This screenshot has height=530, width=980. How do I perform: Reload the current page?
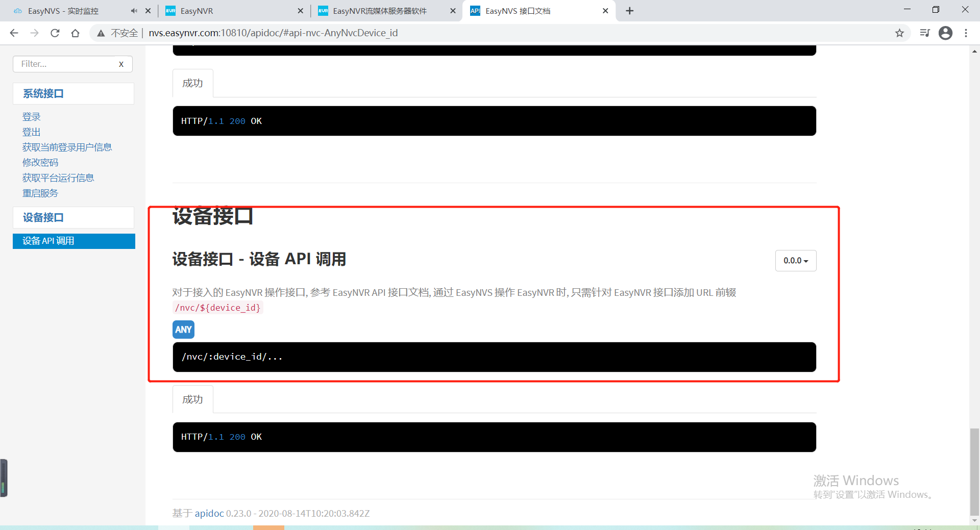[x=55, y=33]
